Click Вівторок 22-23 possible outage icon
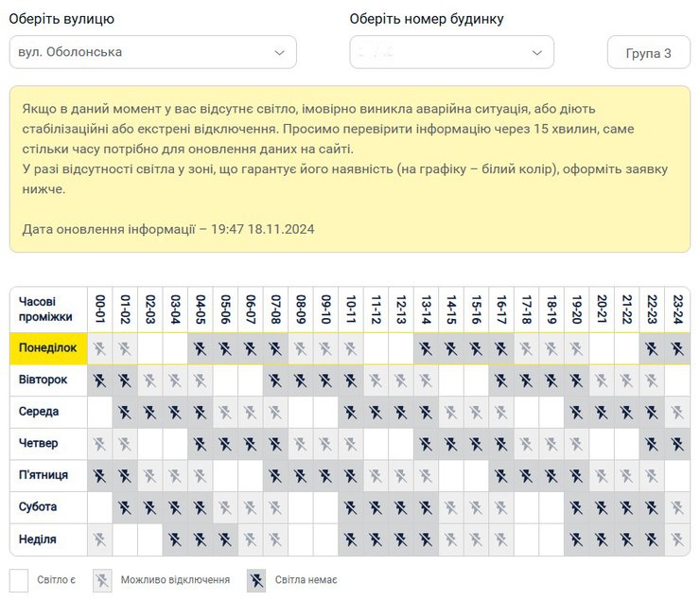 coord(652,380)
